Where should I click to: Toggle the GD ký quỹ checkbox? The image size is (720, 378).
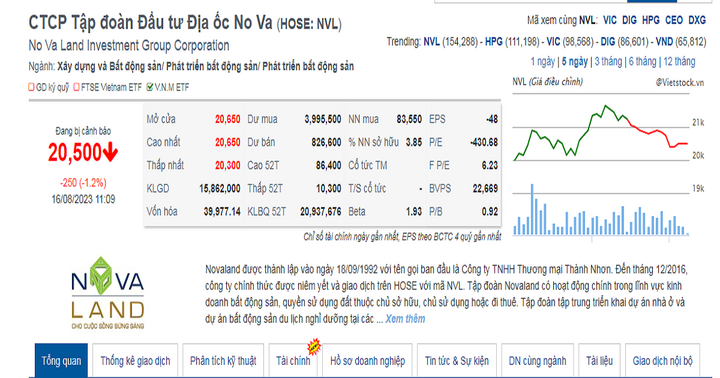[31, 87]
